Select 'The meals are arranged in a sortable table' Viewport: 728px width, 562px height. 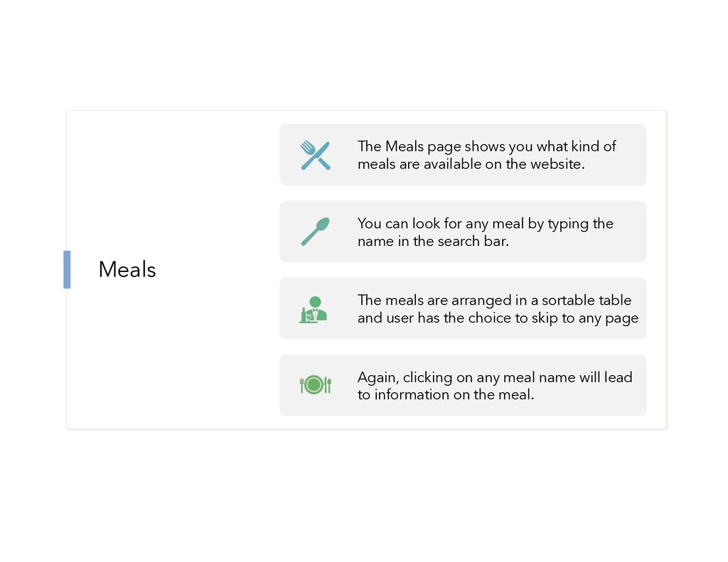click(x=495, y=301)
